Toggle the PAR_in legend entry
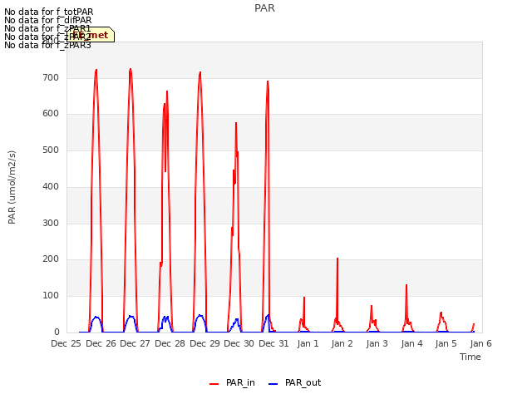The height and width of the screenshot is (399, 532). pyautogui.click(x=233, y=382)
